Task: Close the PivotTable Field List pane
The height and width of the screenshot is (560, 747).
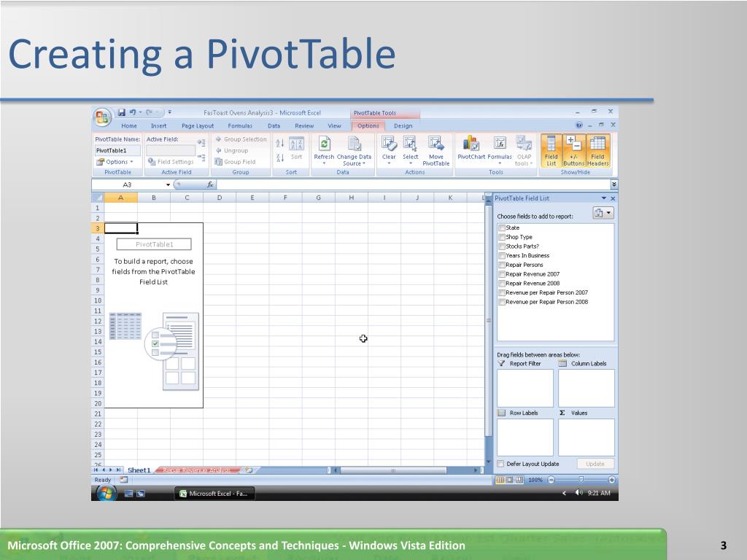Action: click(613, 198)
